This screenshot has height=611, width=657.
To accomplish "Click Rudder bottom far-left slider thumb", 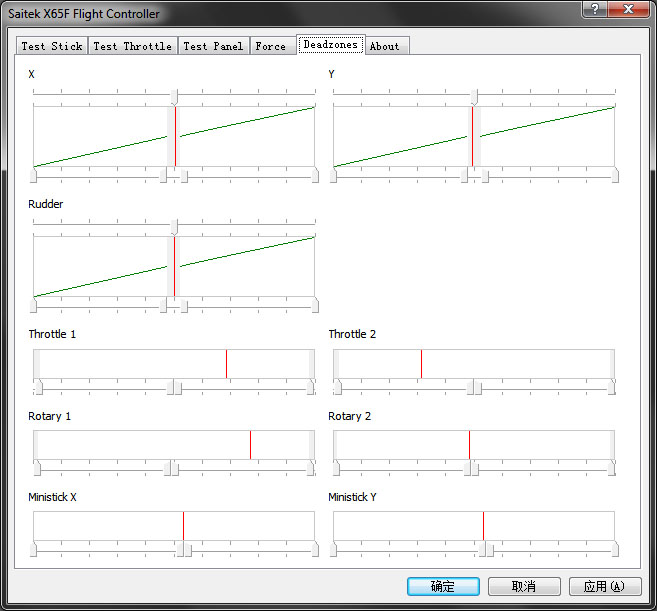I will pos(34,305).
